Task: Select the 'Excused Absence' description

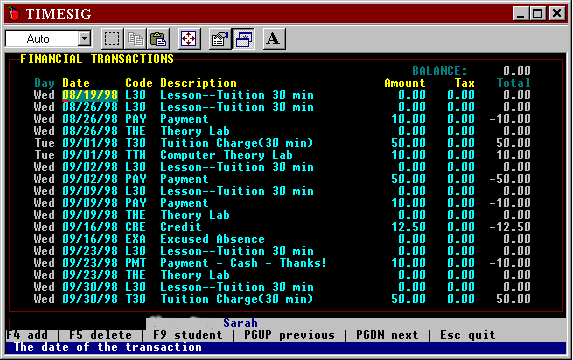Action: [212, 239]
